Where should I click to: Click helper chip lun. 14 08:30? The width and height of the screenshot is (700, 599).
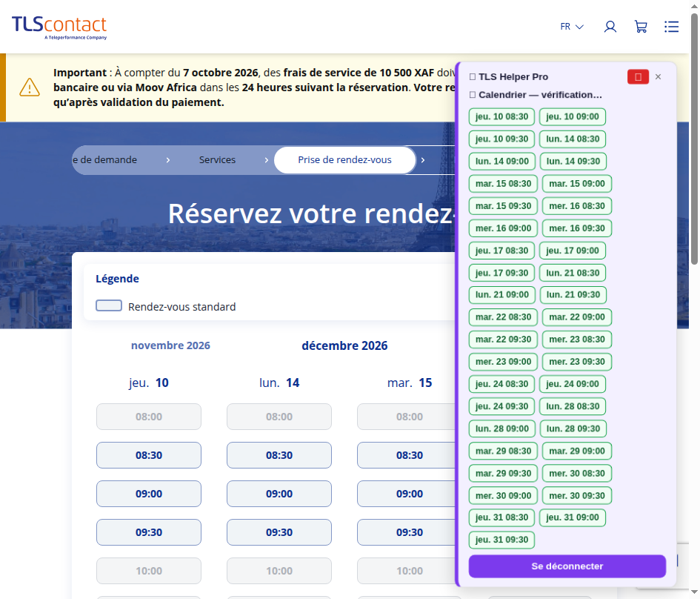pyautogui.click(x=573, y=139)
